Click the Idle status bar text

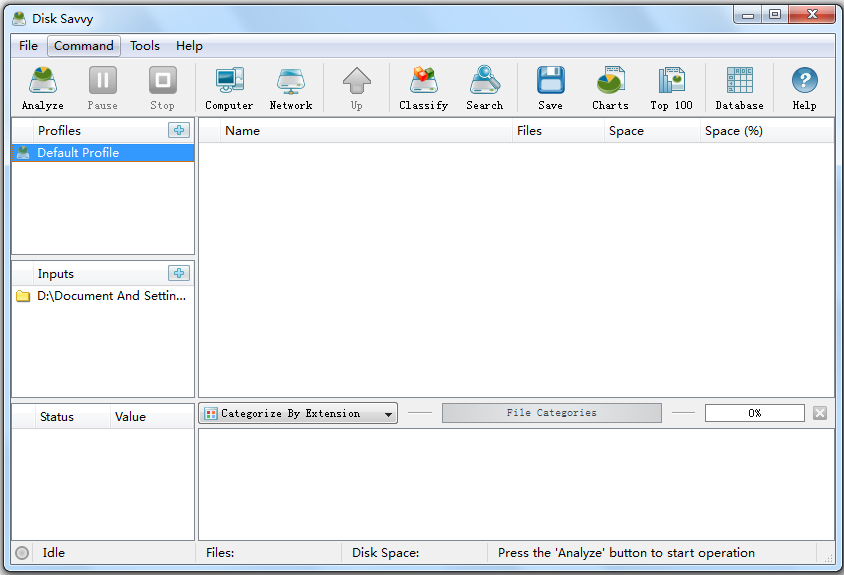tap(53, 553)
